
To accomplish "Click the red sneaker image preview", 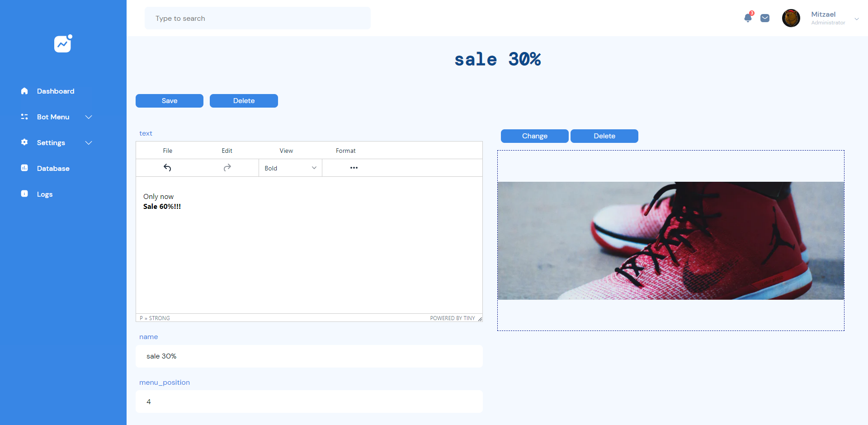I will tap(670, 241).
